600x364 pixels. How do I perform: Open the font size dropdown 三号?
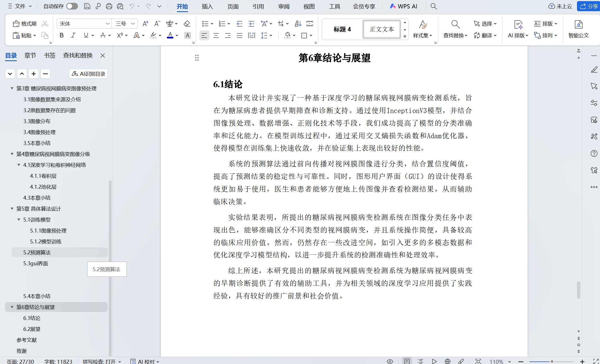coord(133,24)
